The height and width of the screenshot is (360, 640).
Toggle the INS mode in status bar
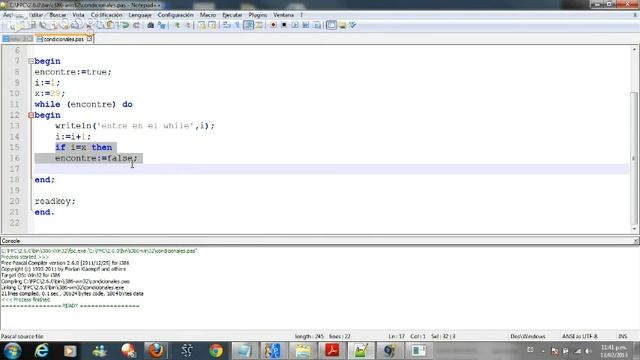622,336
